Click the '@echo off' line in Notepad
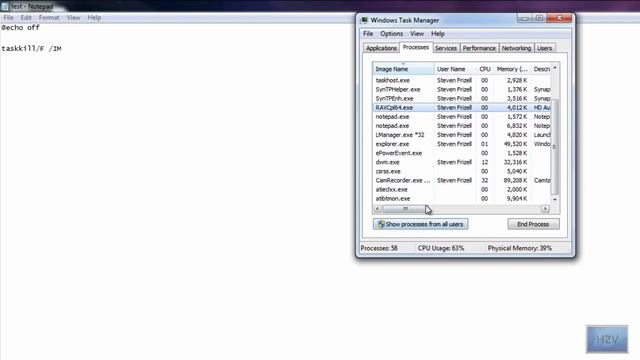Image resolution: width=640 pixels, height=360 pixels. [x=20, y=28]
